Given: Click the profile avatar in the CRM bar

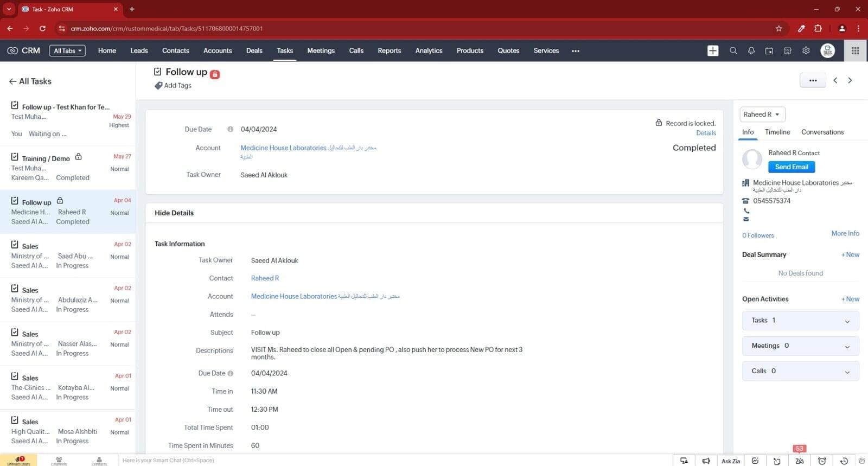Looking at the screenshot, I should click(x=827, y=50).
